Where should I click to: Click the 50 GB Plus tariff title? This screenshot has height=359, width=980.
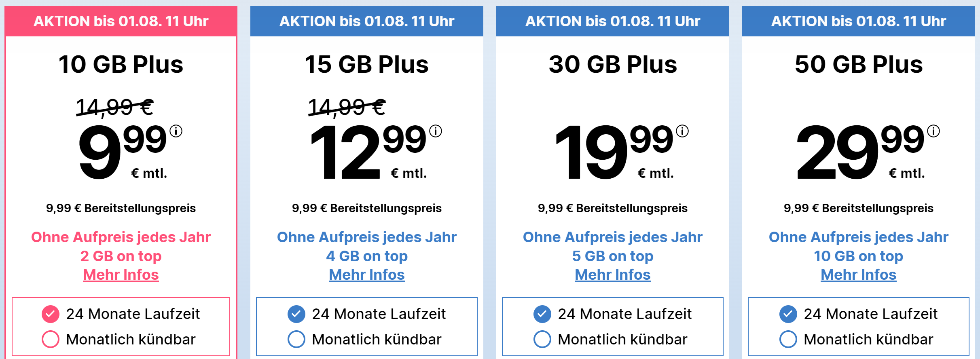point(859,64)
